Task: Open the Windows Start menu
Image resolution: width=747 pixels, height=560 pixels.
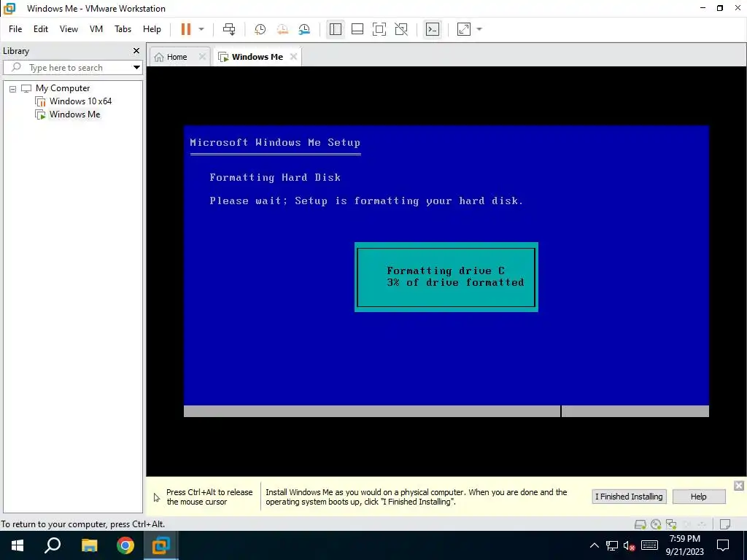Action: click(18, 545)
